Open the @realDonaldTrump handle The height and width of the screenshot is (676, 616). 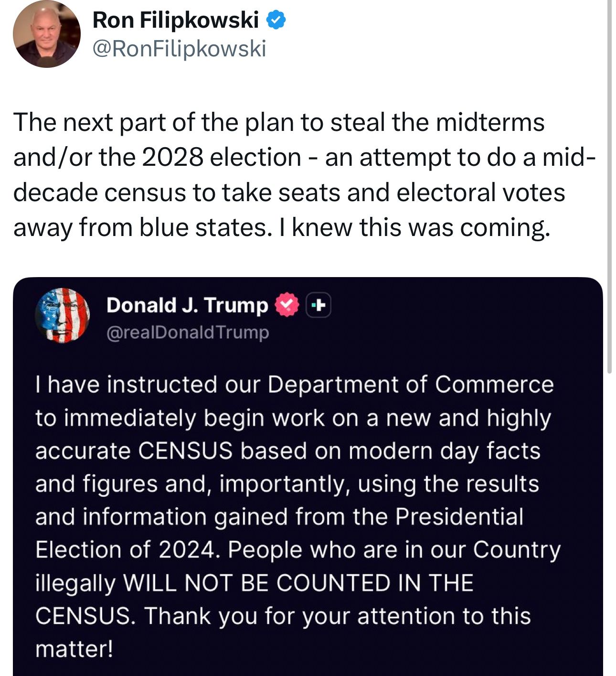pos(188,333)
